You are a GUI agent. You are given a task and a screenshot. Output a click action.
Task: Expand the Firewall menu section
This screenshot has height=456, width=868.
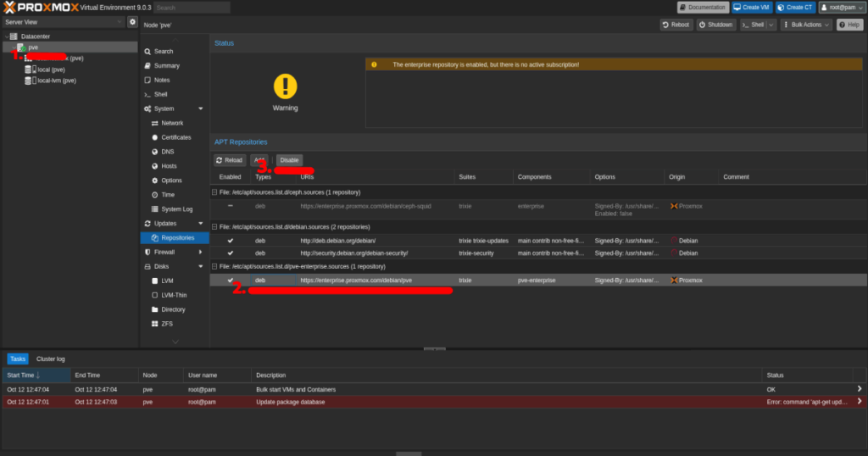coord(200,253)
